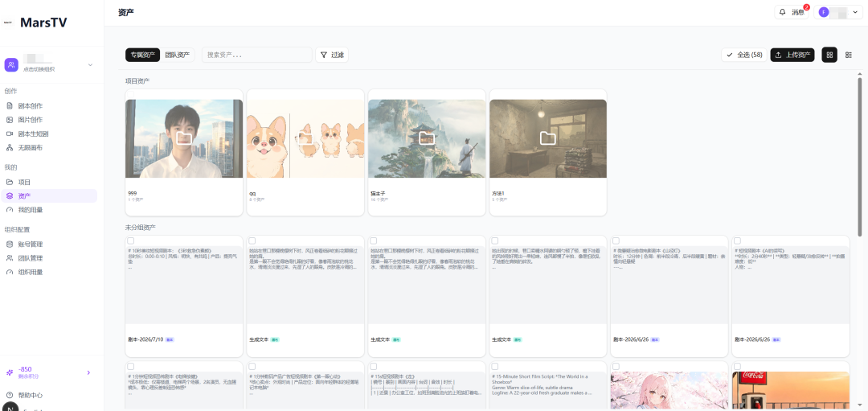Click the 未分组资产 section heading

pyautogui.click(x=141, y=228)
